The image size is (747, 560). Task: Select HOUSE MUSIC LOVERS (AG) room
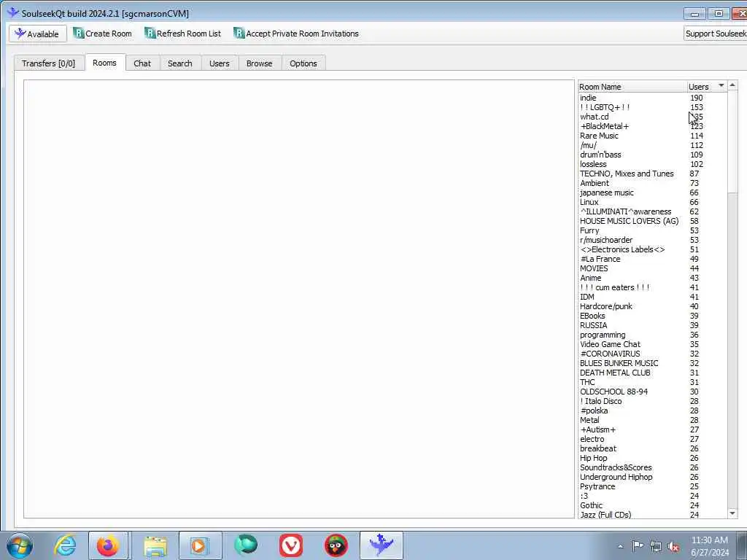click(651, 221)
